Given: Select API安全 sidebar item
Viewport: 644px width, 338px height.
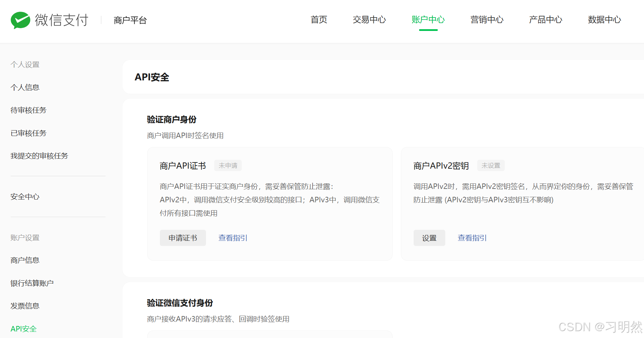Looking at the screenshot, I should [x=23, y=329].
